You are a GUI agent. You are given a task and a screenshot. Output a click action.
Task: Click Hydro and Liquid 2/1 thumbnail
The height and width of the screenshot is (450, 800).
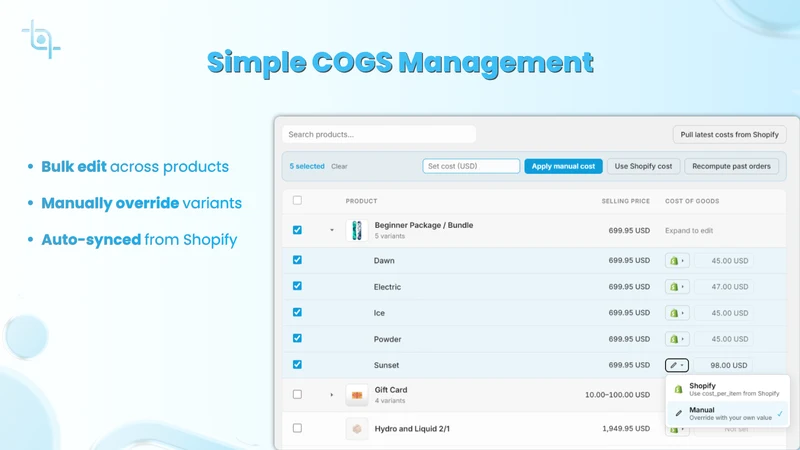pos(357,429)
